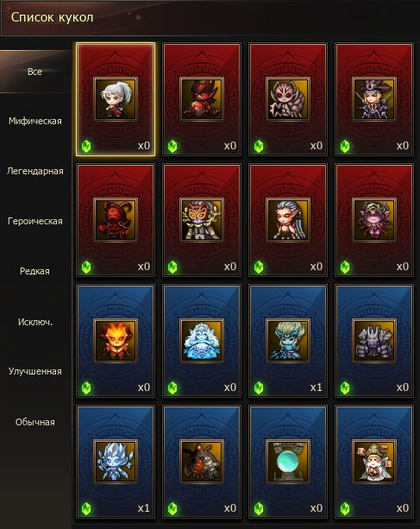Switch to the Все filter tab
The width and height of the screenshot is (420, 529).
[x=35, y=72]
